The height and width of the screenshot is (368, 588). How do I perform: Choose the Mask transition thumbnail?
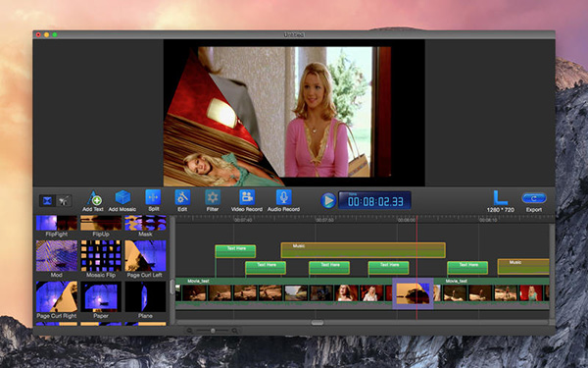tap(145, 223)
